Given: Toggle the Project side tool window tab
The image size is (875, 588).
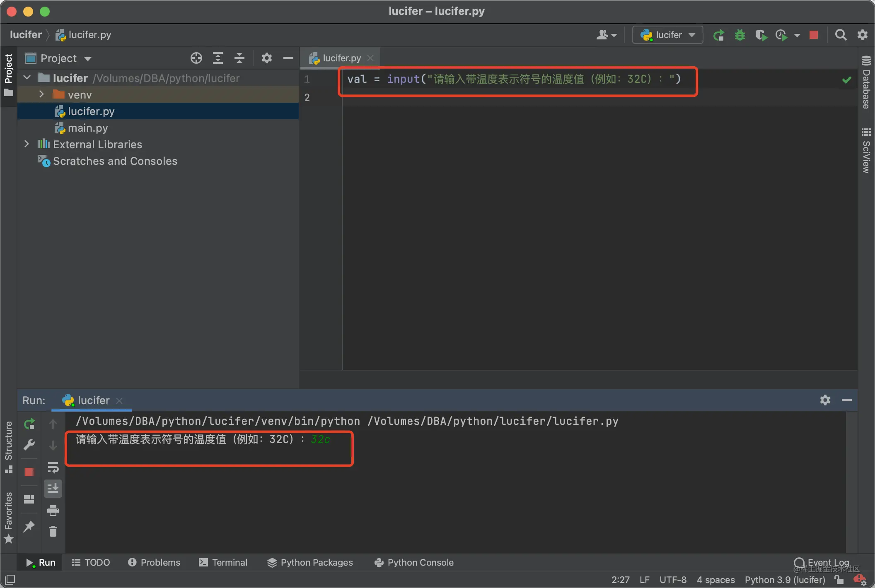Looking at the screenshot, I should (9, 75).
